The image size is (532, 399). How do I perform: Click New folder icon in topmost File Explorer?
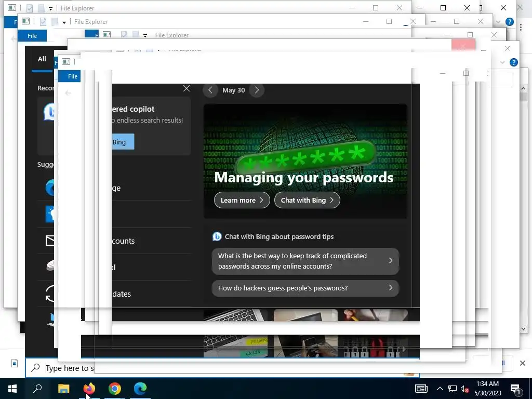(41, 8)
